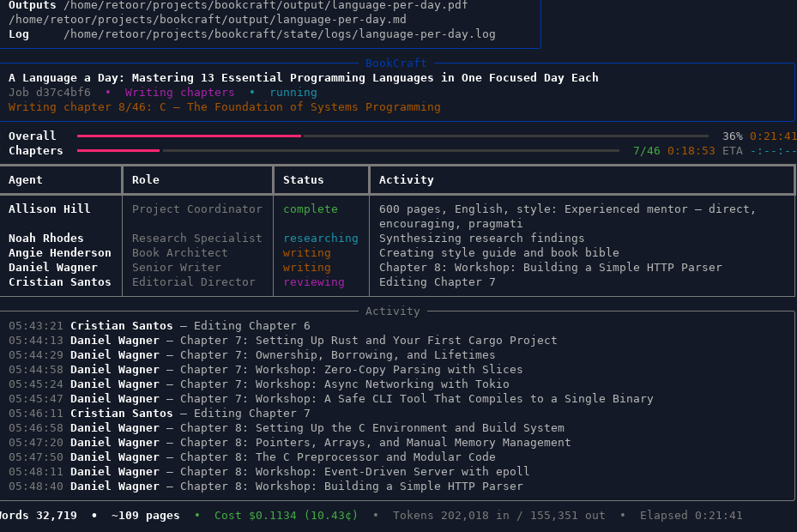The image size is (797, 532).
Task: Click the '36%' overall percentage
Action: (x=732, y=136)
